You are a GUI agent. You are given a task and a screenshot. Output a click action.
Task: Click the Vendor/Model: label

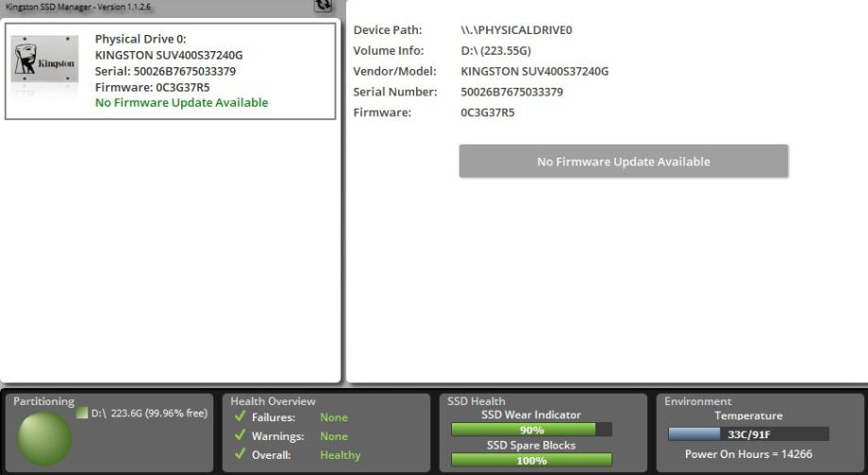(x=394, y=71)
